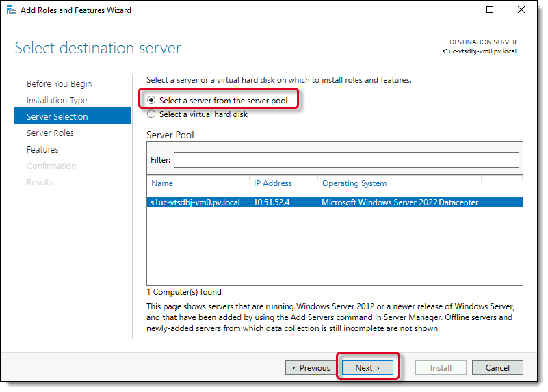
Task: Go to Installation Type step
Action: pyautogui.click(x=57, y=101)
